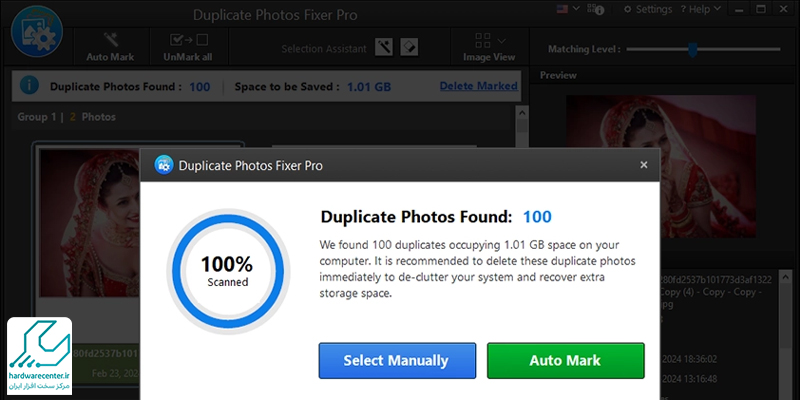Image resolution: width=800 pixels, height=400 pixels.
Task: Open Selection Assistant magic wand icon
Action: coord(384,47)
